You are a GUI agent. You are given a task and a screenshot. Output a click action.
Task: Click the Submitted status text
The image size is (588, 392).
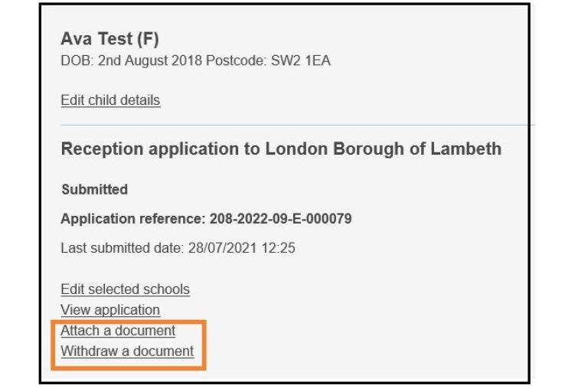pos(94,189)
